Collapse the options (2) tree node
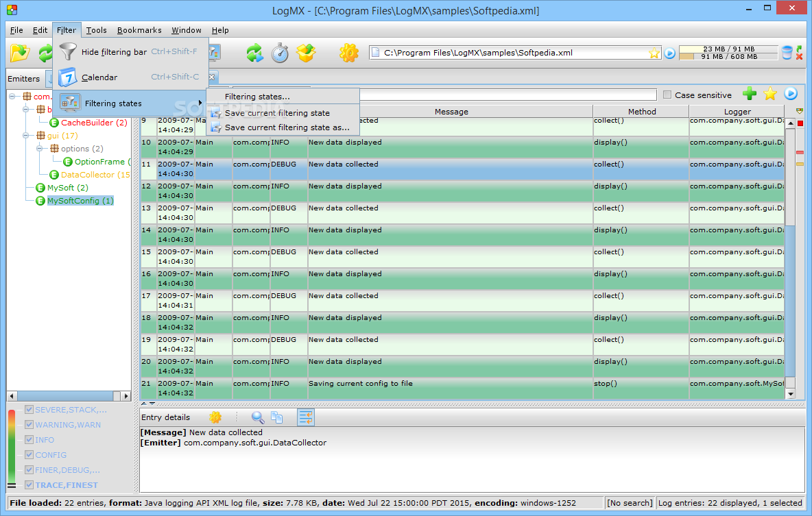The height and width of the screenshot is (516, 812). point(39,149)
